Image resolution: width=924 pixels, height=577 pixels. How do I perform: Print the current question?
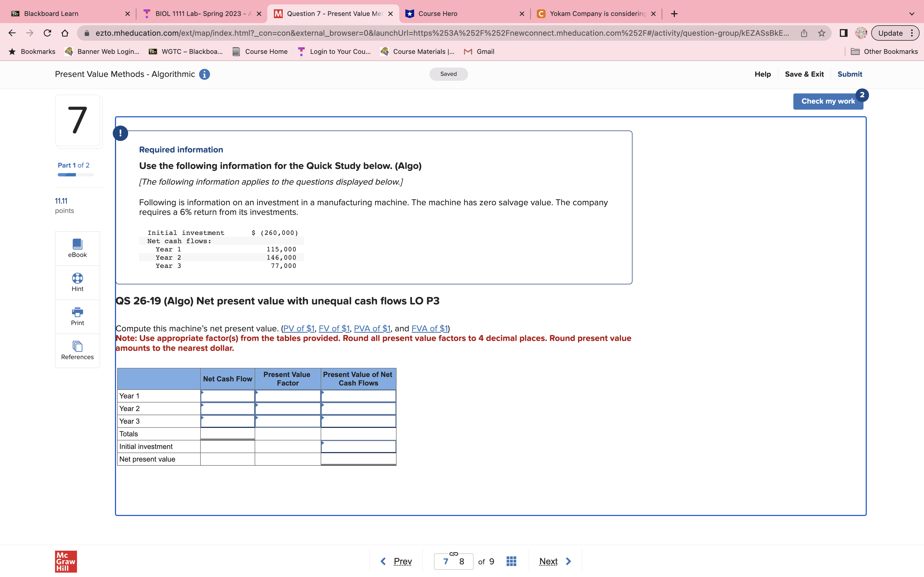point(77,316)
